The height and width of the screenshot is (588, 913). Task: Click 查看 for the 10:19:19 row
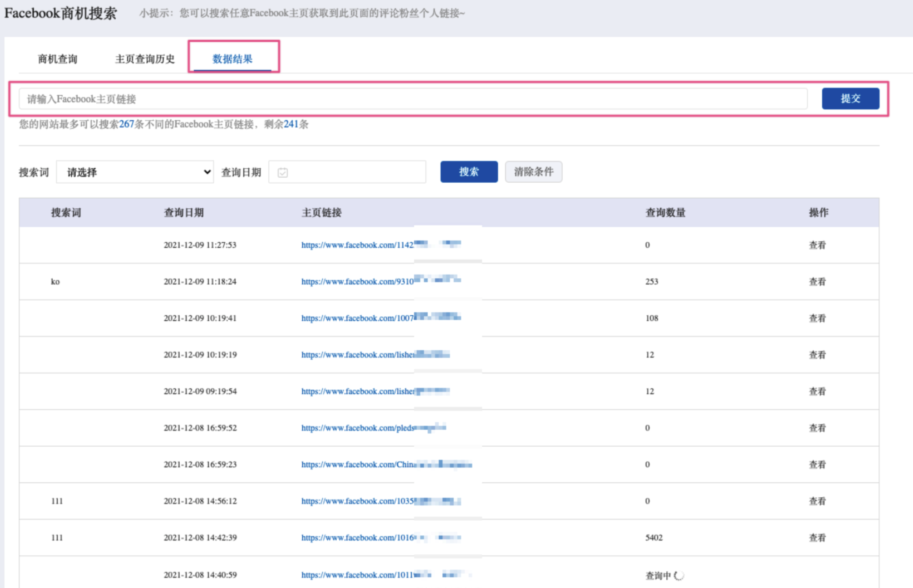point(818,355)
